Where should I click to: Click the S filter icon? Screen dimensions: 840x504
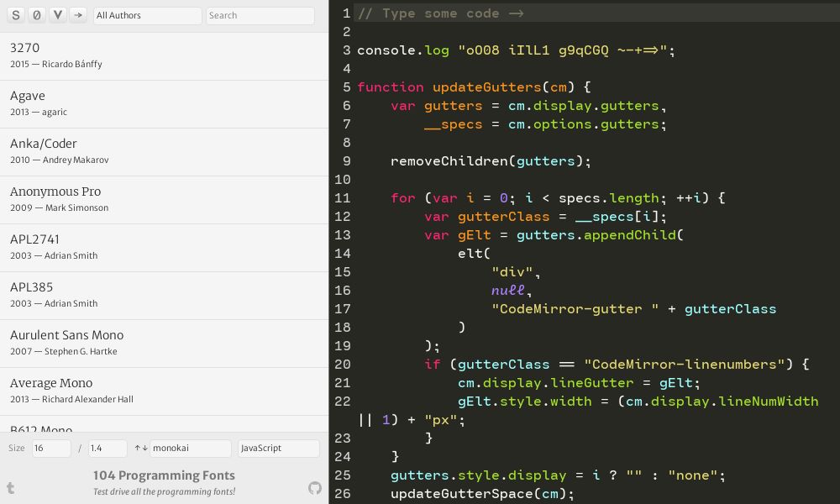click(x=14, y=14)
